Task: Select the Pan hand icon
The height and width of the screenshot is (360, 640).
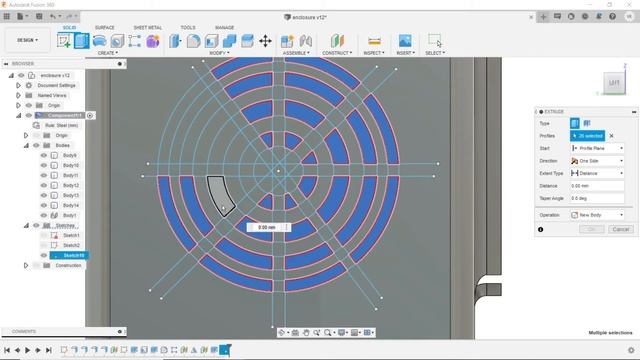Action: pyautogui.click(x=306, y=333)
